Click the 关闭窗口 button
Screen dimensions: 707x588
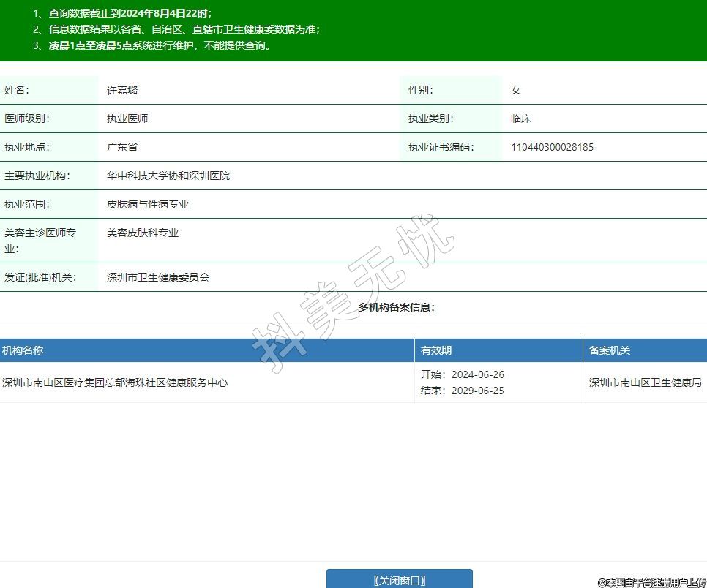(399, 580)
